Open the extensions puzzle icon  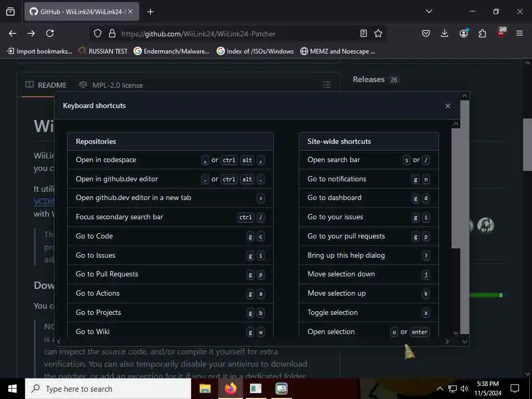click(x=482, y=33)
